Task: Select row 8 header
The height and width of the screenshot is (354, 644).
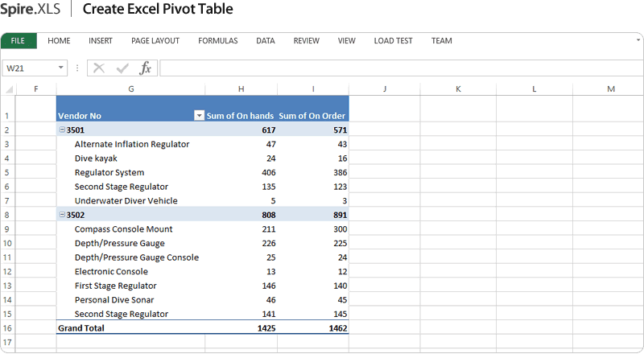Action: point(7,215)
